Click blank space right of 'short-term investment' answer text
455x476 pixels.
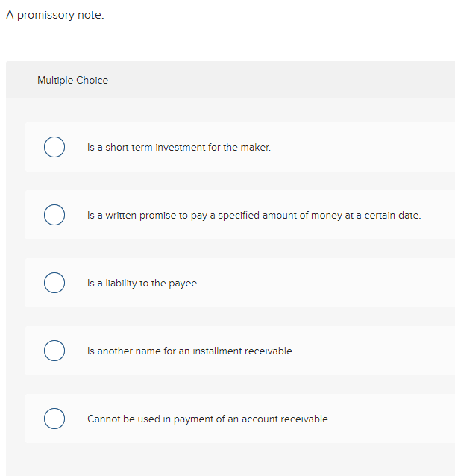[x=358, y=148]
